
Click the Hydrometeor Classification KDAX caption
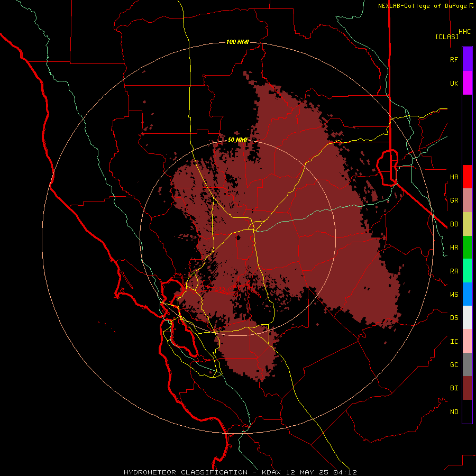(x=240, y=472)
